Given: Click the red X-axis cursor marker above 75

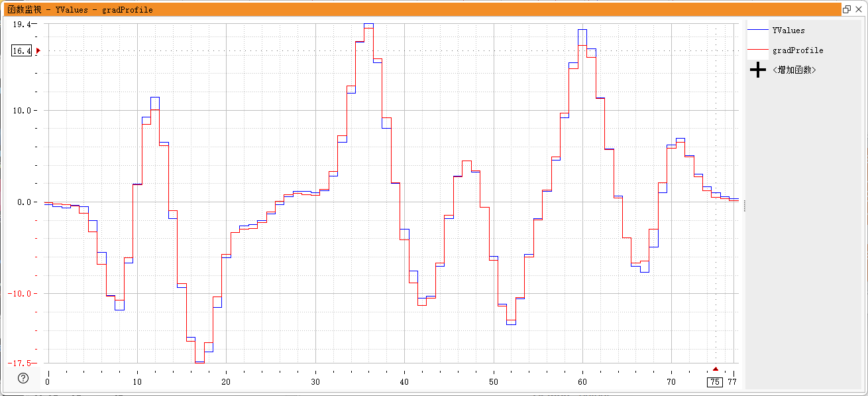Looking at the screenshot, I should tap(715, 369).
